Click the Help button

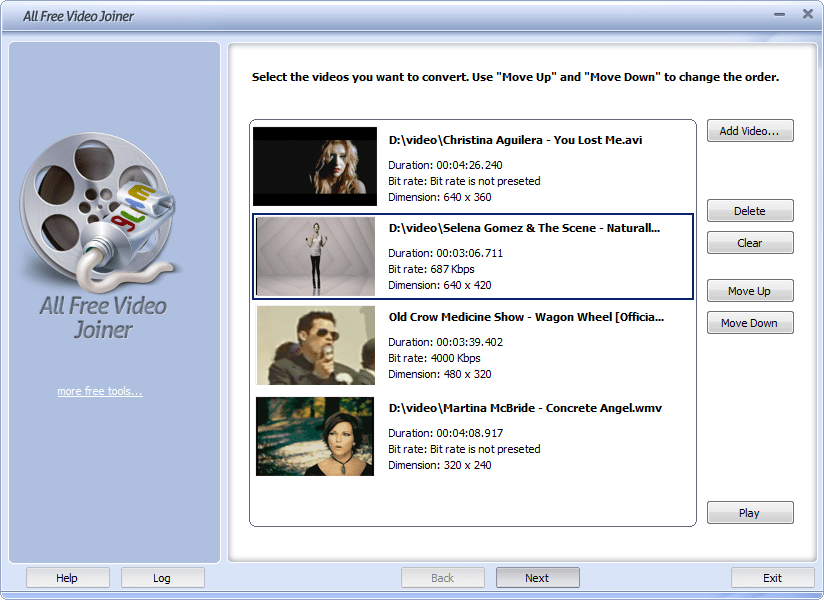click(67, 577)
